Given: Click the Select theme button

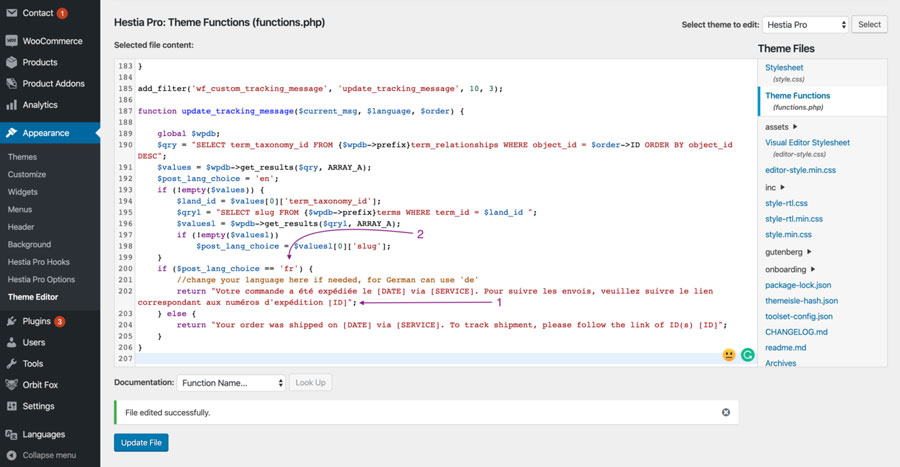Looking at the screenshot, I should (869, 24).
